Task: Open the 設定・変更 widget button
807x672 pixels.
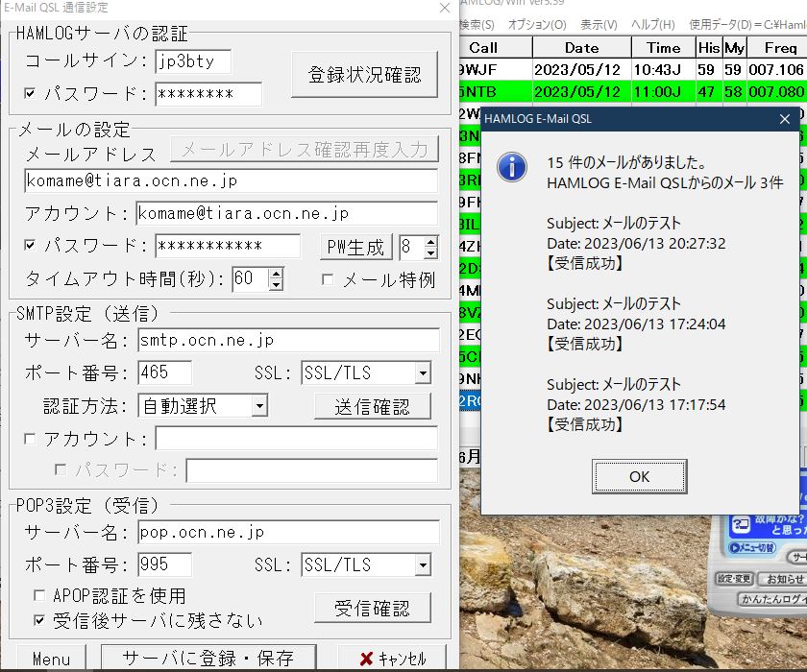Action: tap(735, 579)
